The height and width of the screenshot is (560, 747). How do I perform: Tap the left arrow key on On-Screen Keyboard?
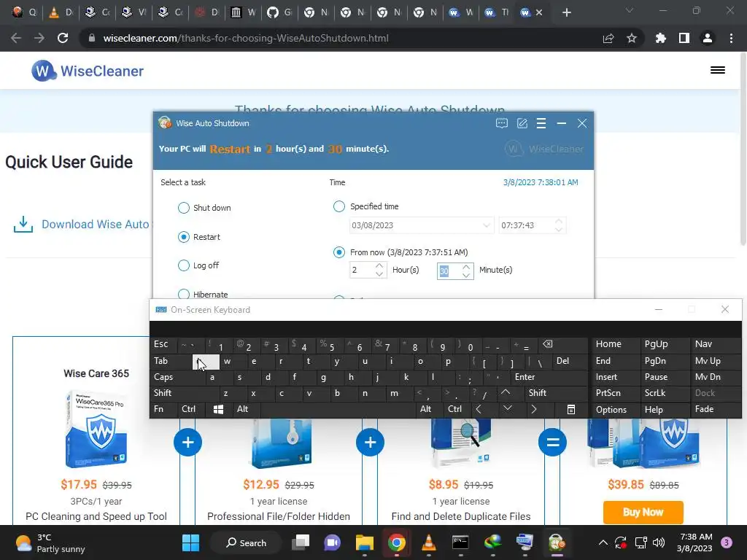479,409
